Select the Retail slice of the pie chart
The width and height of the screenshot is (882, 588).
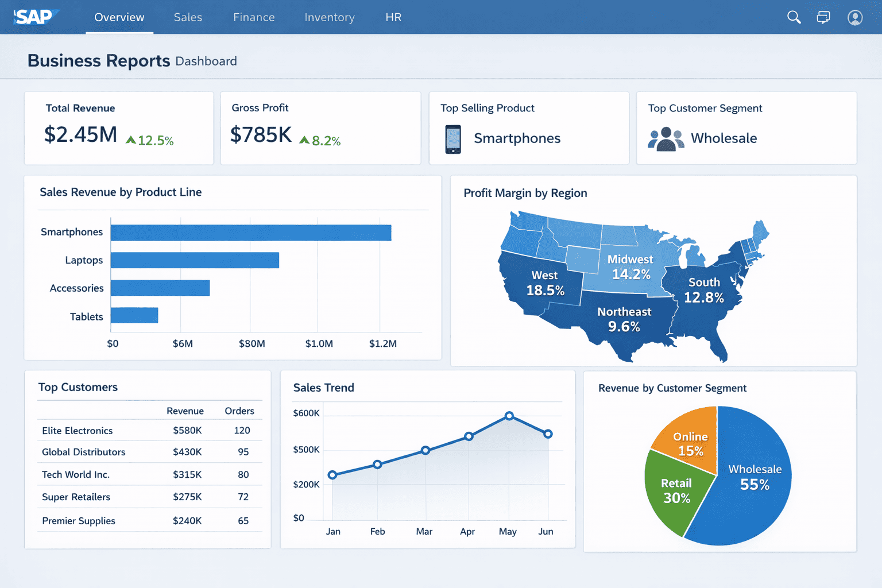676,491
